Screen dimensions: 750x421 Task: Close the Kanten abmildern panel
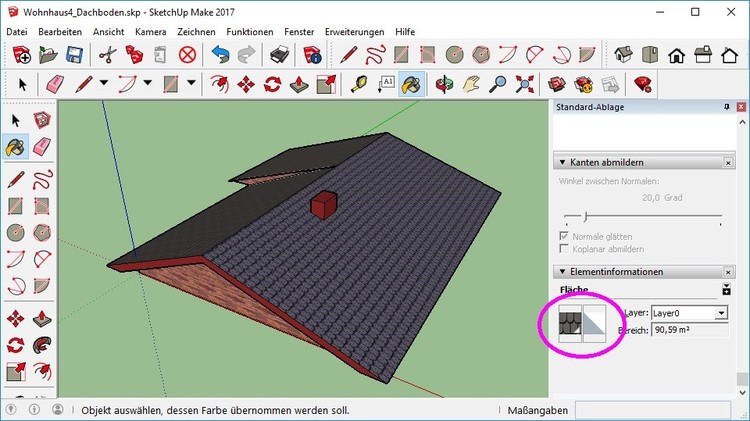coord(728,163)
